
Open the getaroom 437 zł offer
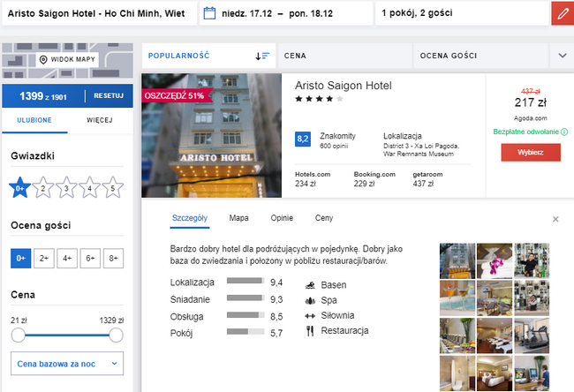coord(427,179)
